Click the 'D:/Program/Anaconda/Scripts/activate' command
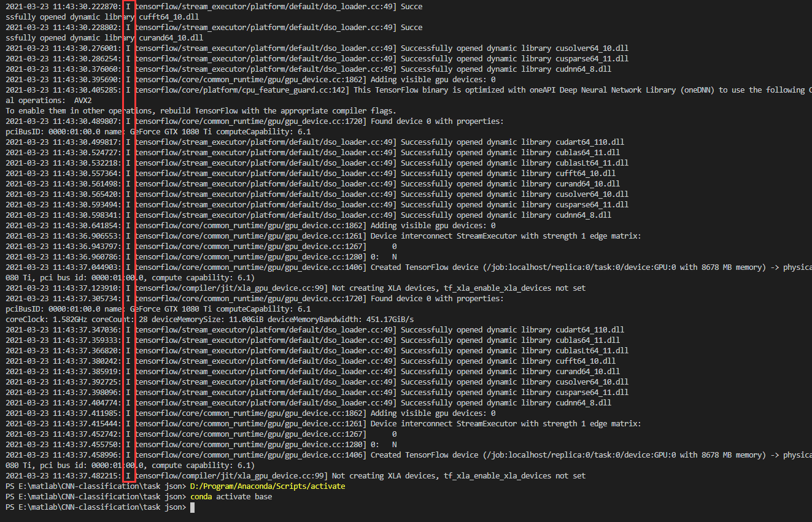This screenshot has width=812, height=522. (268, 486)
